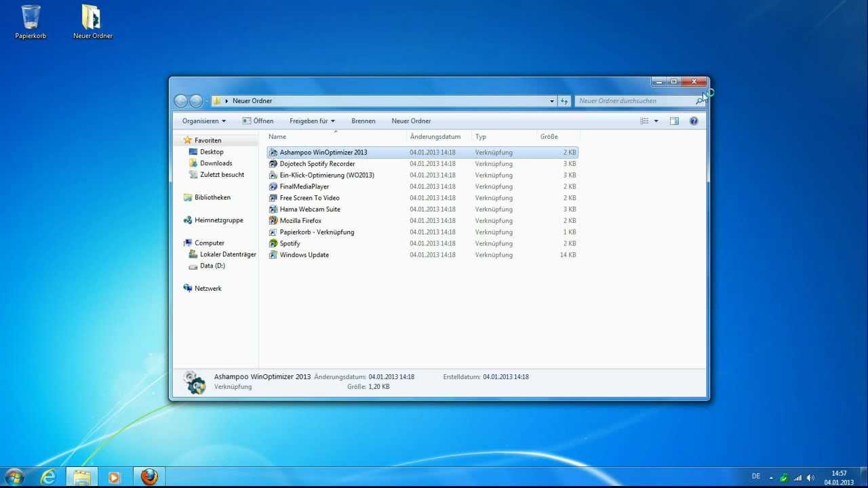Expand the view options dropdown arrow
The width and height of the screenshot is (868, 488).
point(656,121)
